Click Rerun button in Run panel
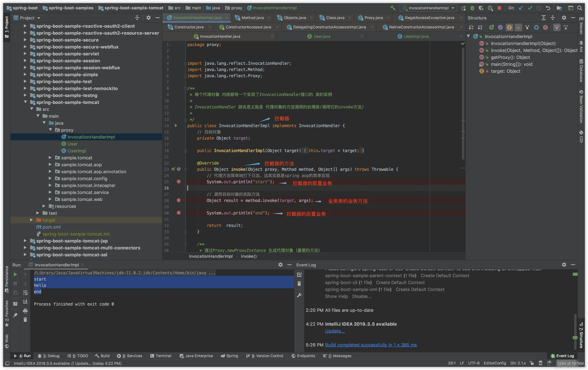The height and width of the screenshot is (370, 588). tap(15, 274)
